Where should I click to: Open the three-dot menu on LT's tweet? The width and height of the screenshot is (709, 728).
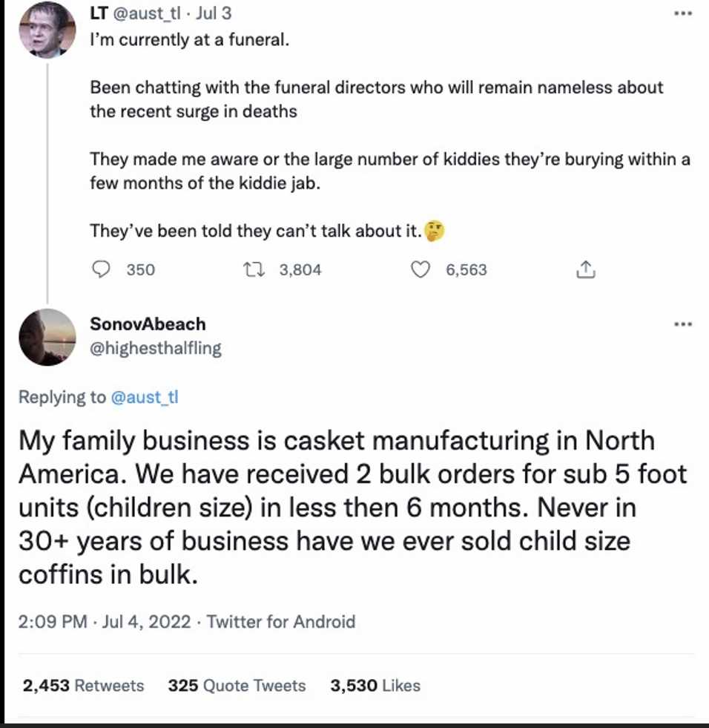tap(682, 13)
